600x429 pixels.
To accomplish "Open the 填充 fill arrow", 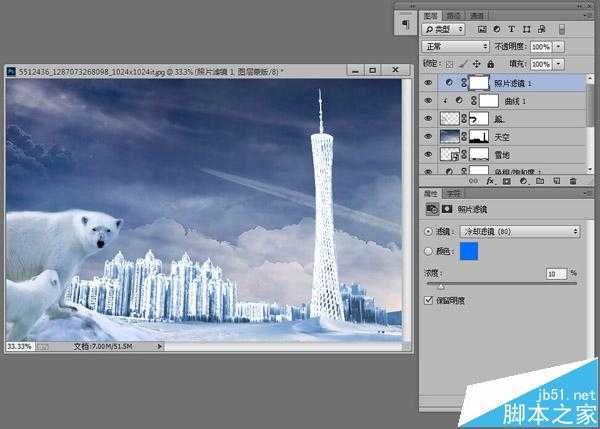I will [559, 64].
